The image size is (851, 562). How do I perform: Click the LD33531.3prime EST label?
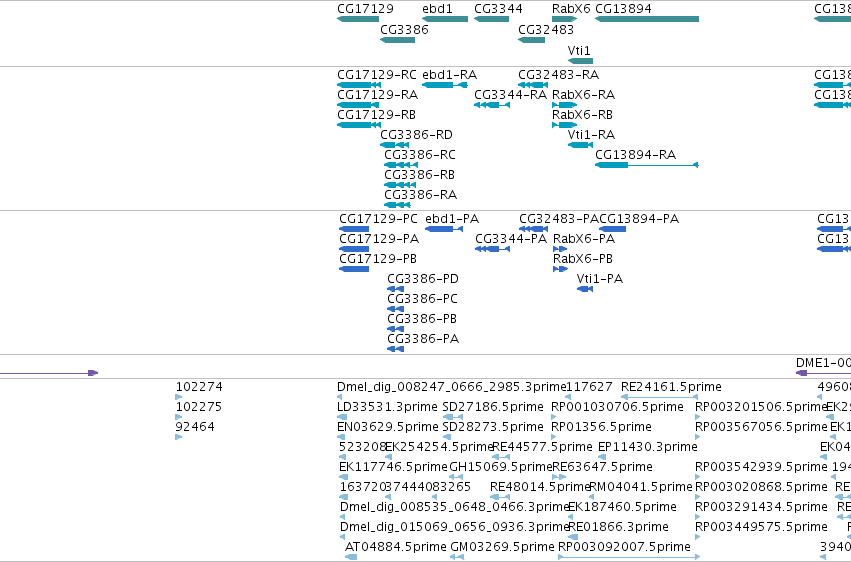pos(387,407)
